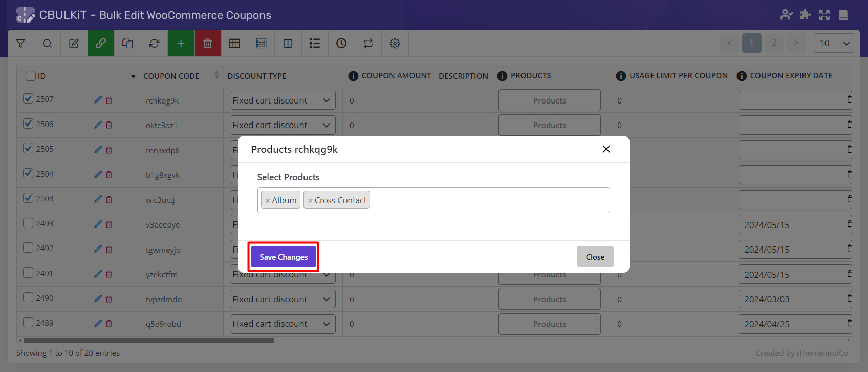Open the history clock icon
Screen dimensions: 868x372
point(341,44)
